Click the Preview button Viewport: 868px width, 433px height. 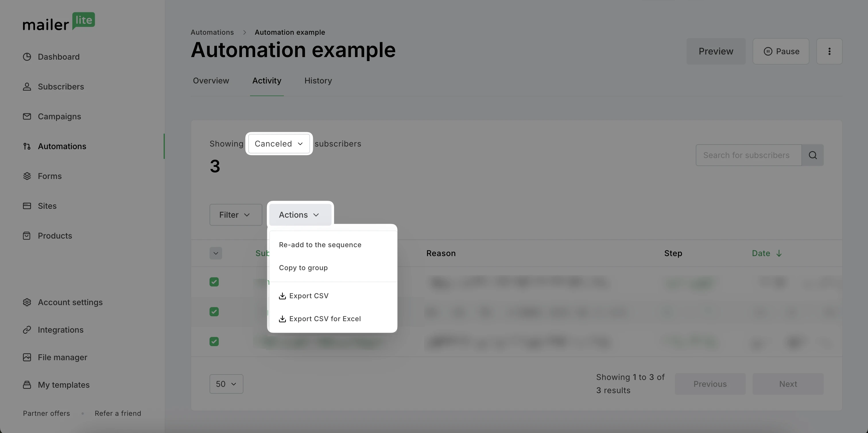716,51
